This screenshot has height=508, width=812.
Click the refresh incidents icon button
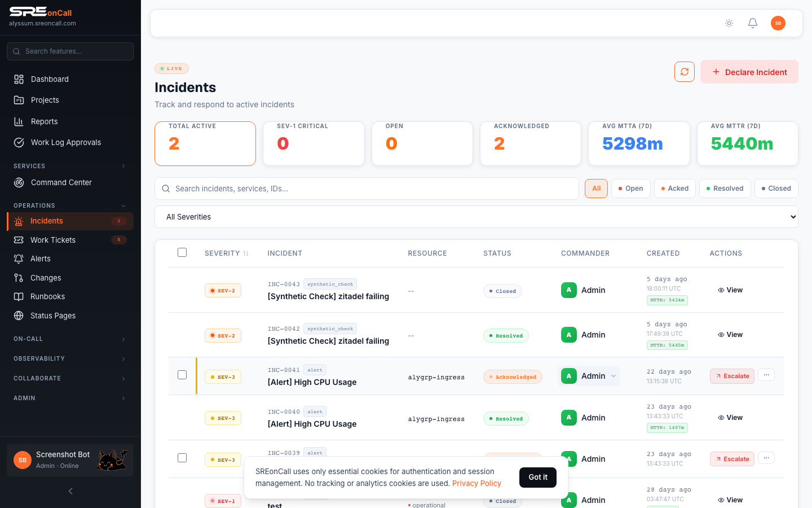pyautogui.click(x=684, y=72)
